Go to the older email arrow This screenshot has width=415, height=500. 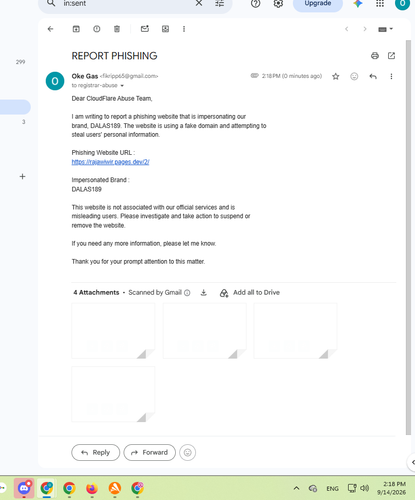pyautogui.click(x=365, y=29)
